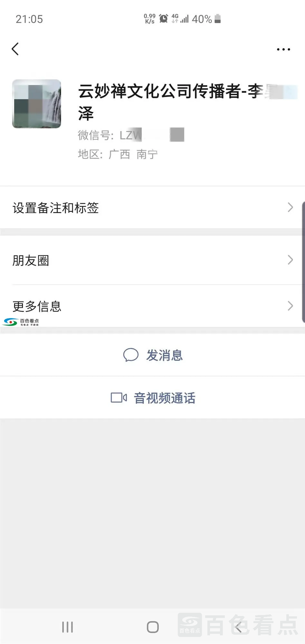305x644 pixels.
Task: Expand the 更多信息 chevron arrow
Action: (290, 306)
